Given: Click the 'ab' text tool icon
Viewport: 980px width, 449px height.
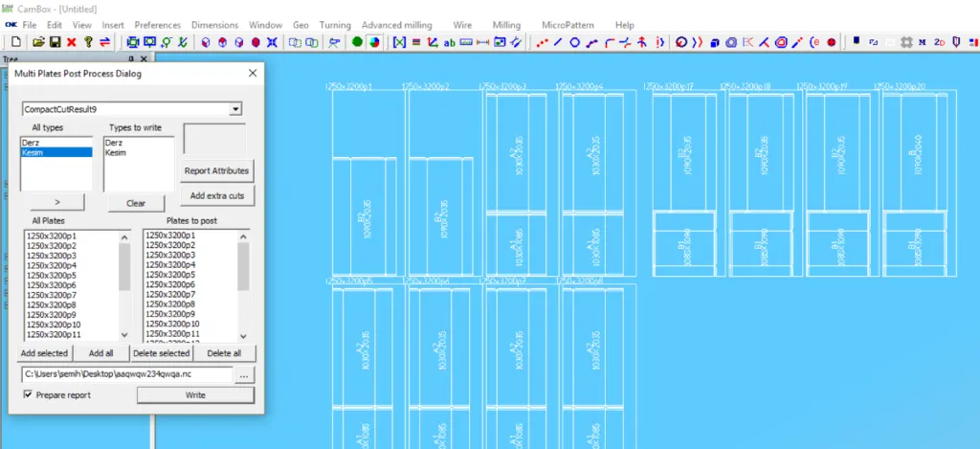Looking at the screenshot, I should (x=450, y=42).
